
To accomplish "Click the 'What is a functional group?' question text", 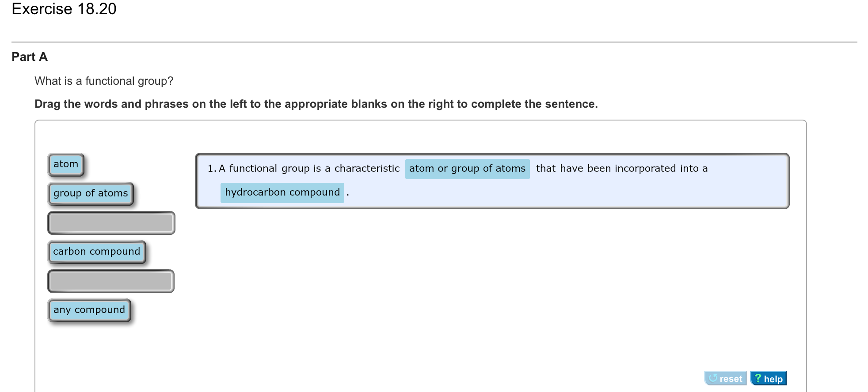I will [x=104, y=81].
